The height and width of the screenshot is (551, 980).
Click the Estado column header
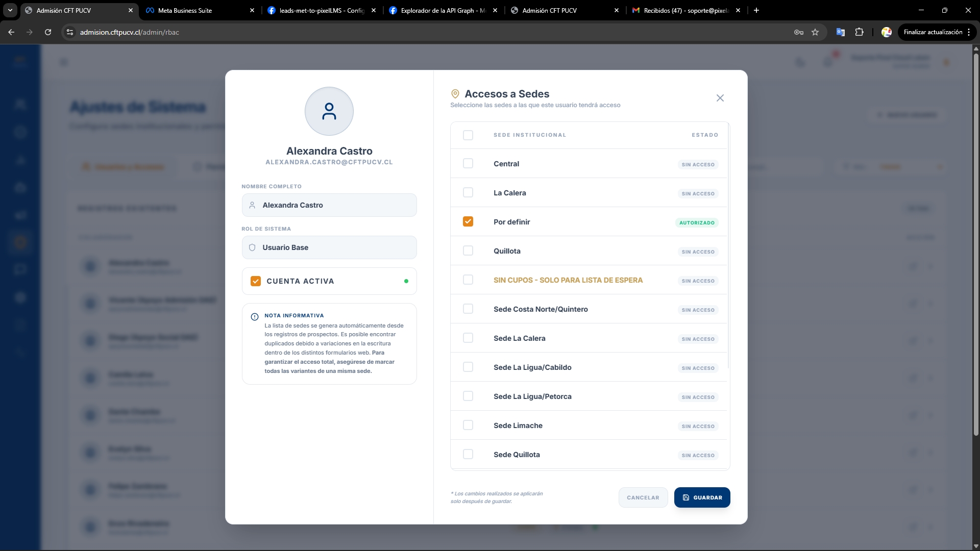(x=705, y=135)
